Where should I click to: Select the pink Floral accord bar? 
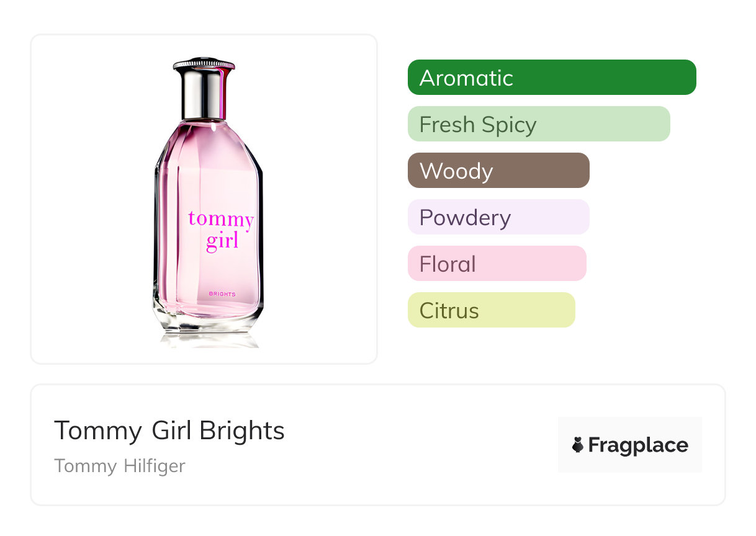tap(497, 264)
